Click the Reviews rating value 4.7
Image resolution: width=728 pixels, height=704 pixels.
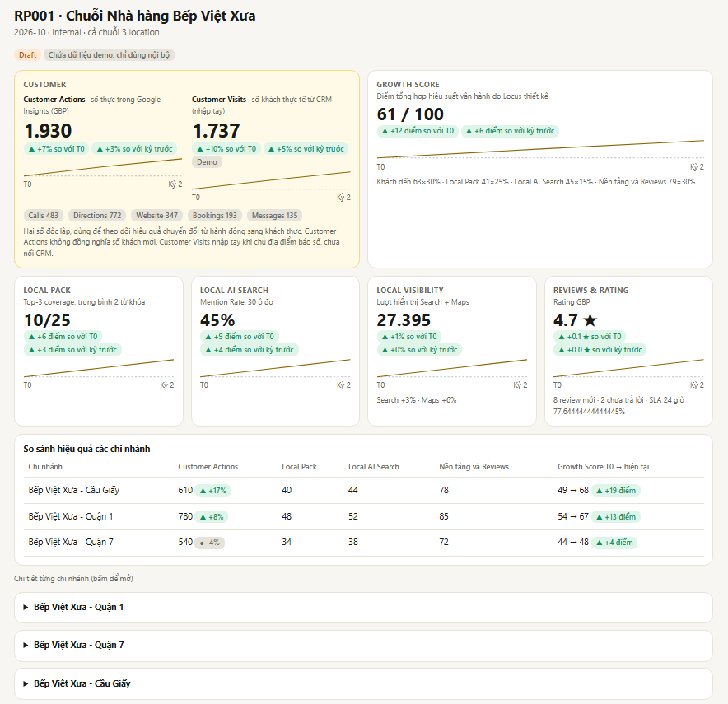(x=565, y=320)
